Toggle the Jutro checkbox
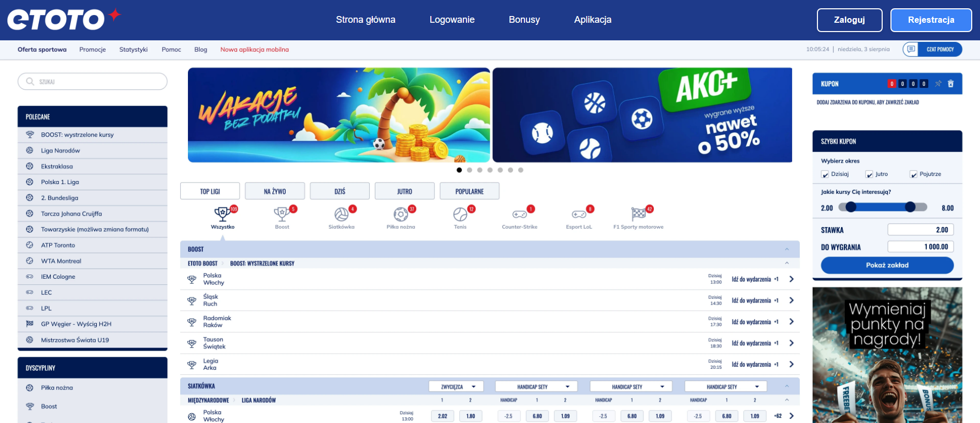This screenshot has width=980, height=423. tap(869, 174)
